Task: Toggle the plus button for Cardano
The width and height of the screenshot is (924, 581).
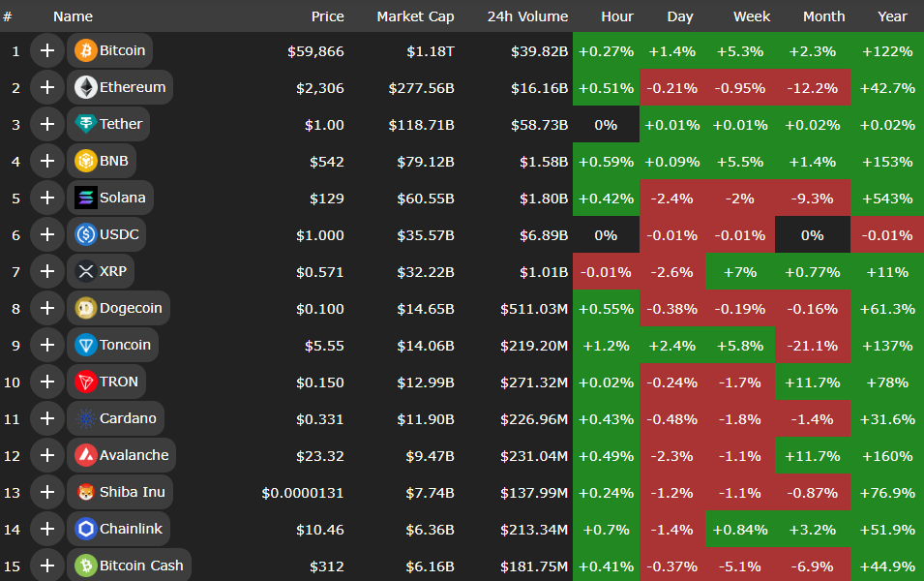Action: click(x=46, y=418)
